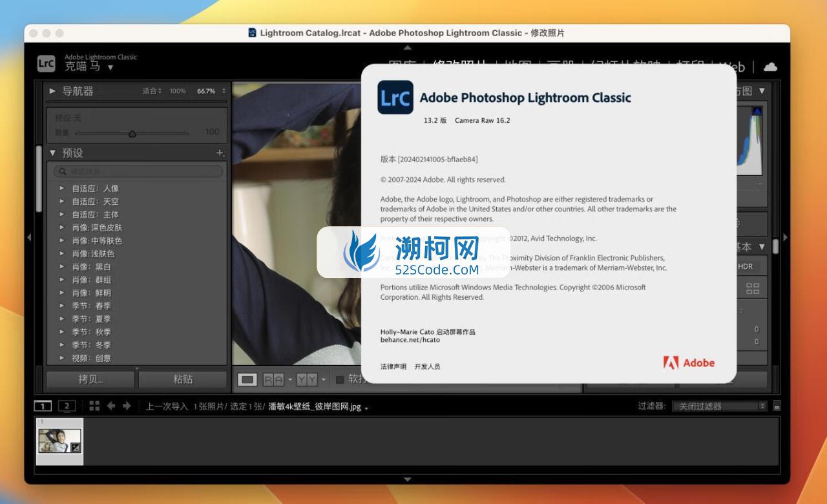Click the 上一次导入 source label
The image size is (827, 504).
(167, 406)
